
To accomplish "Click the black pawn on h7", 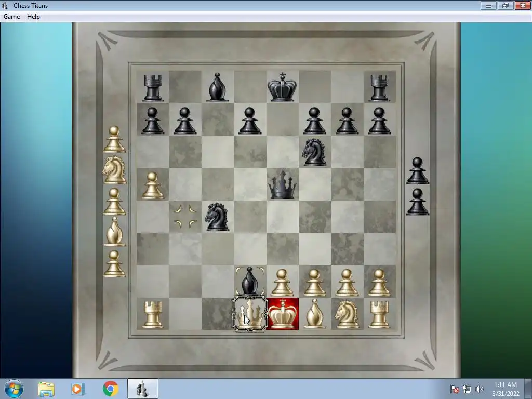I will pyautogui.click(x=379, y=121).
